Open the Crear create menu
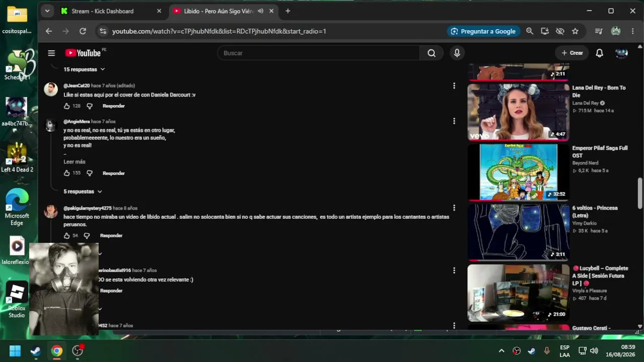 pyautogui.click(x=572, y=53)
